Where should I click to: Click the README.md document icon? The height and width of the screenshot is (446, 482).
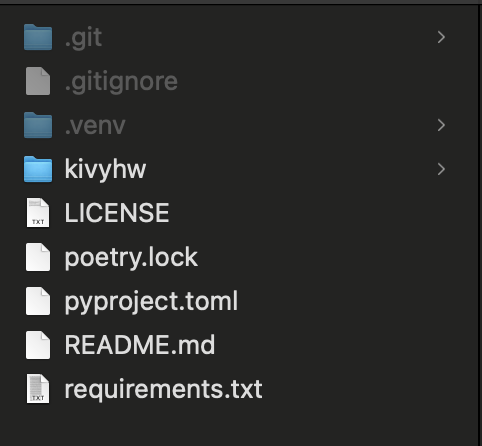click(x=38, y=345)
